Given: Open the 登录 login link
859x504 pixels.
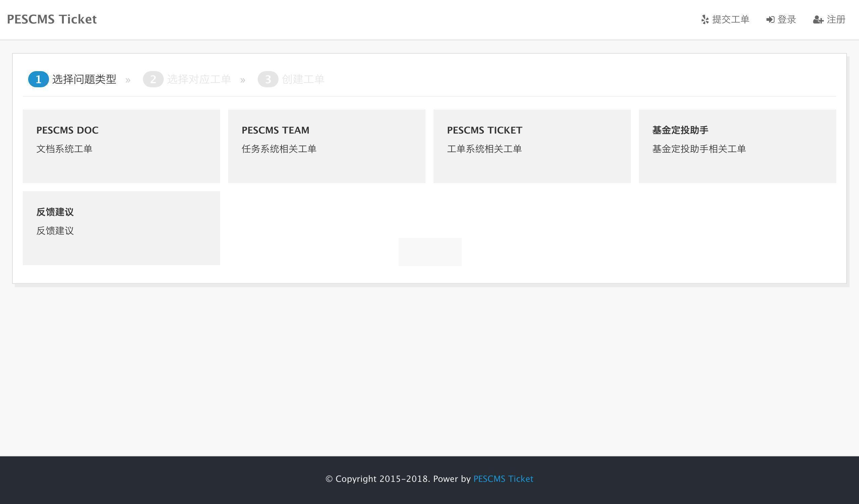Looking at the screenshot, I should tap(787, 19).
